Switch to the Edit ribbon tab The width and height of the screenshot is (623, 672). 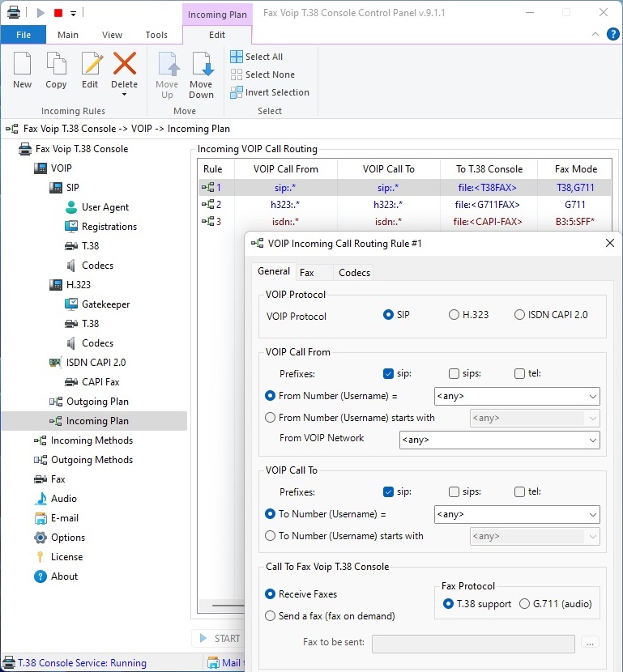(x=217, y=35)
